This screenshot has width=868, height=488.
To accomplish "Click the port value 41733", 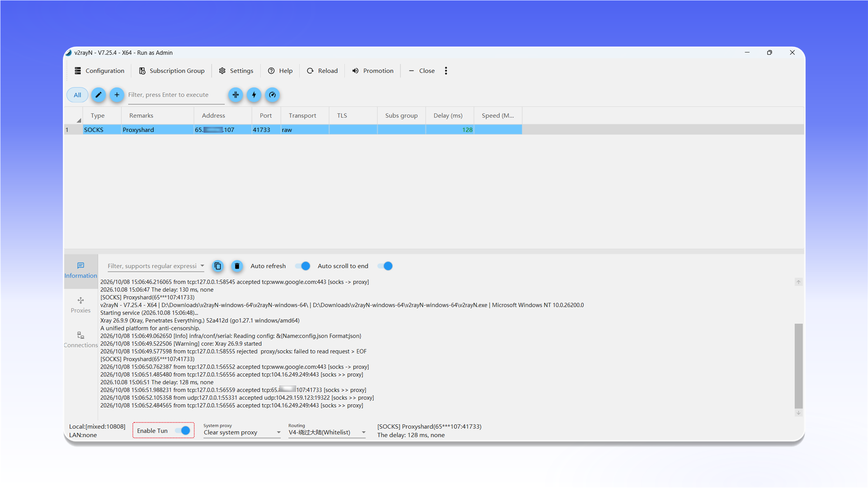I will 261,130.
